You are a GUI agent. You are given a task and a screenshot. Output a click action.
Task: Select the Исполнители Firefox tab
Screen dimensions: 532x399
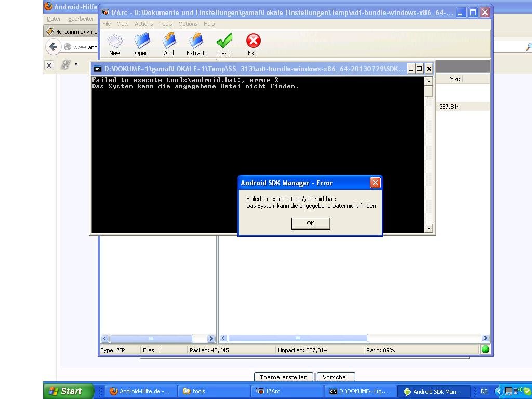(x=72, y=32)
